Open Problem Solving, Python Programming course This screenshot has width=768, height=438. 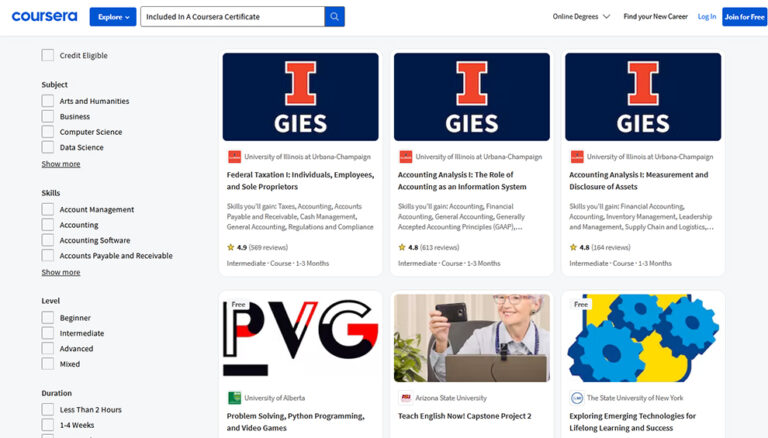(295, 422)
